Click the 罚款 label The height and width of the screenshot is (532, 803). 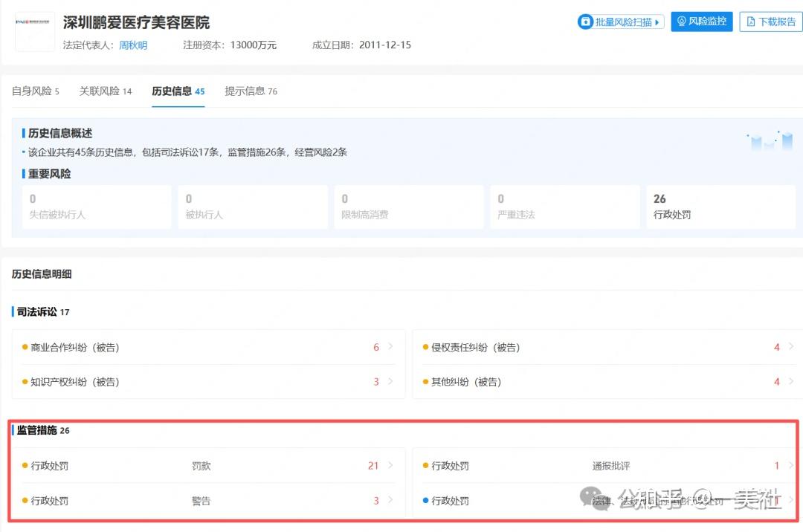pos(201,465)
